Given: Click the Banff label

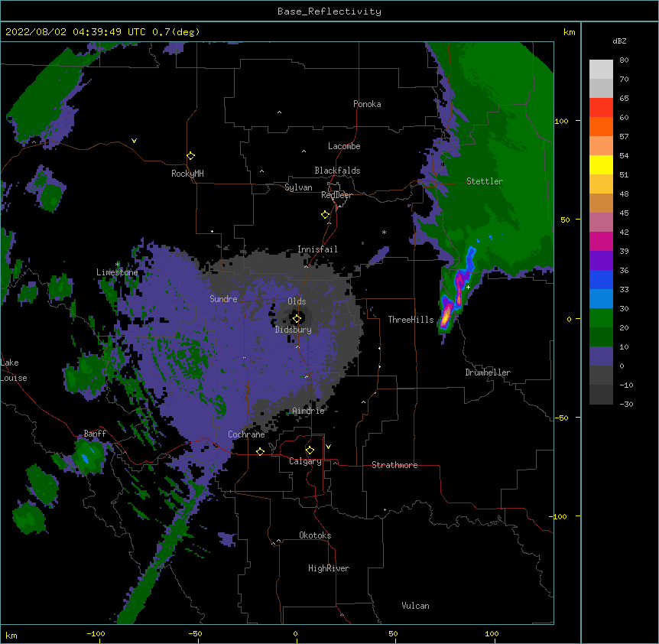Looking at the screenshot, I should pos(95,434).
